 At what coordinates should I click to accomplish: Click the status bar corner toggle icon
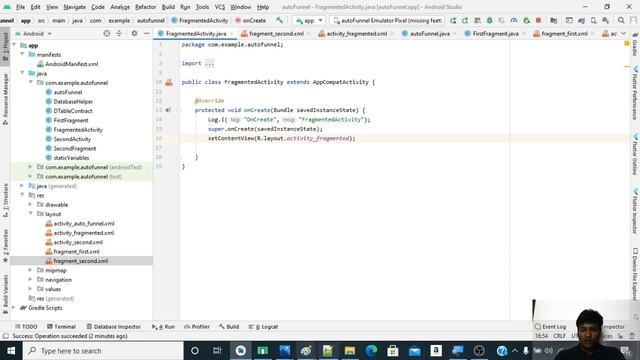[5, 336]
